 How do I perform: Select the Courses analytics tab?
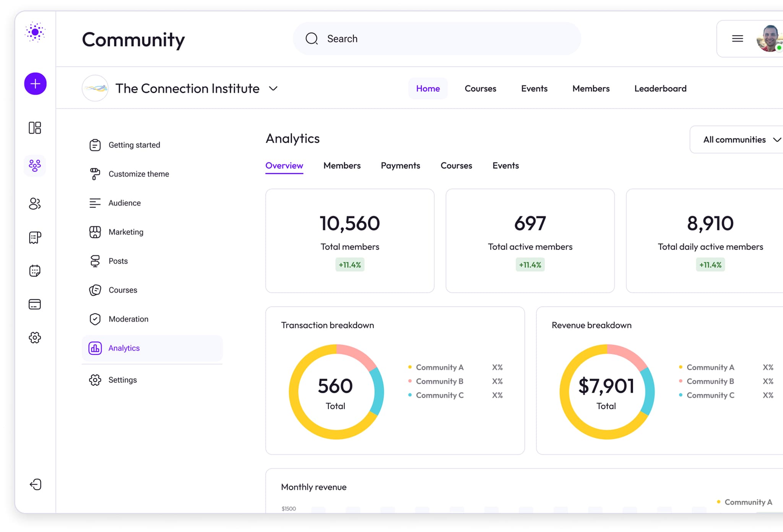[456, 166]
